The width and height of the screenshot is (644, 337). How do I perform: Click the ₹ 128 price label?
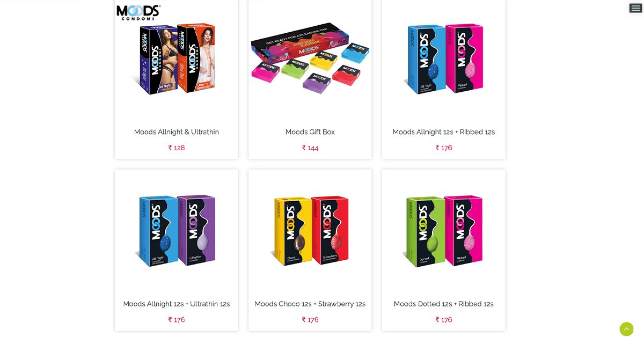click(177, 148)
